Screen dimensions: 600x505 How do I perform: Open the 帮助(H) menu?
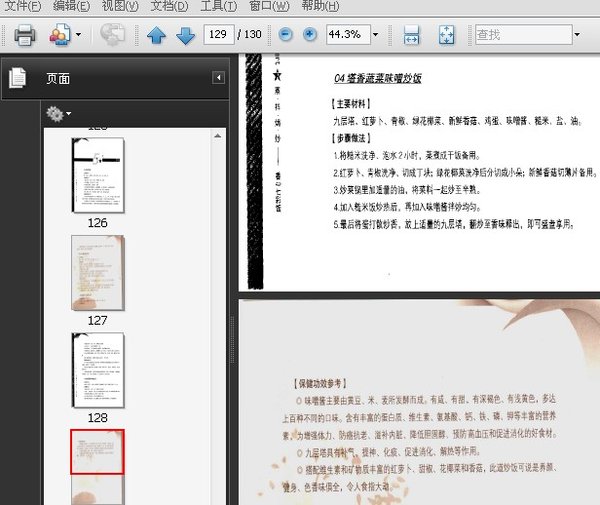320,6
